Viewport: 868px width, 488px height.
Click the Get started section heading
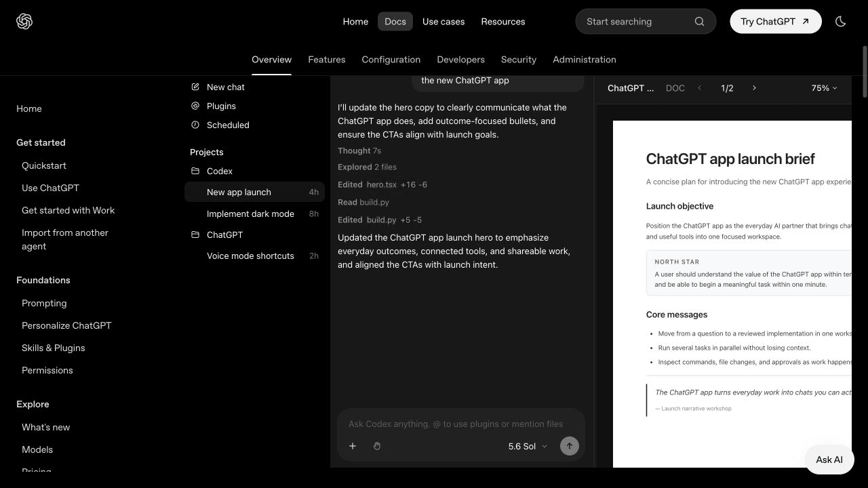pos(41,142)
